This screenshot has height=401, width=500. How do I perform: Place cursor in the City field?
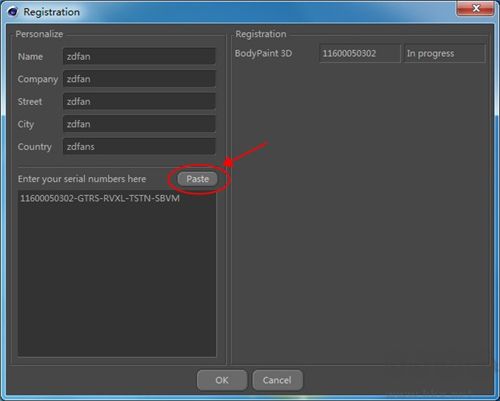[x=139, y=124]
